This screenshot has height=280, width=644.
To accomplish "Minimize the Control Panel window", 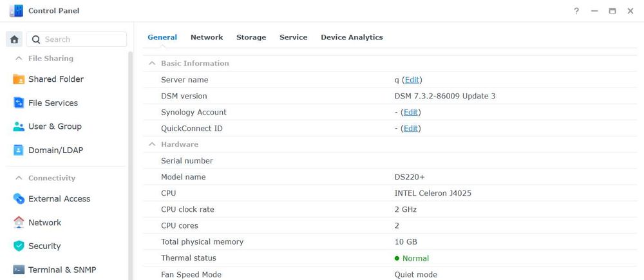I will [594, 11].
